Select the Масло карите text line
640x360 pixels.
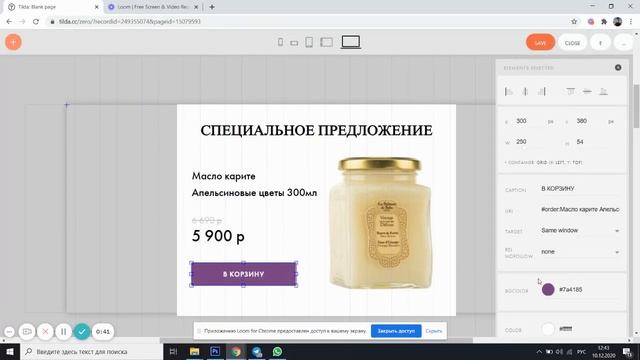click(224, 176)
